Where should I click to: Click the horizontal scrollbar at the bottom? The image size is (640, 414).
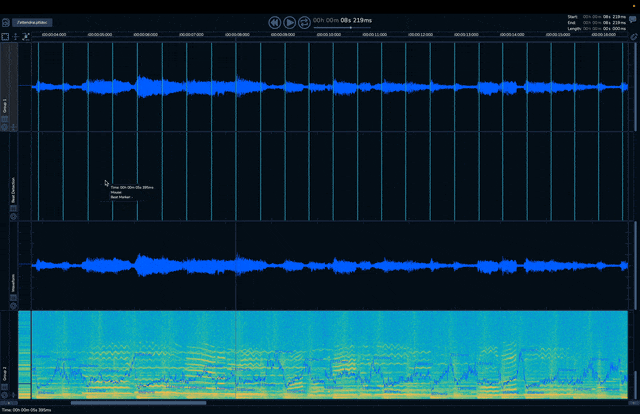tap(138, 403)
